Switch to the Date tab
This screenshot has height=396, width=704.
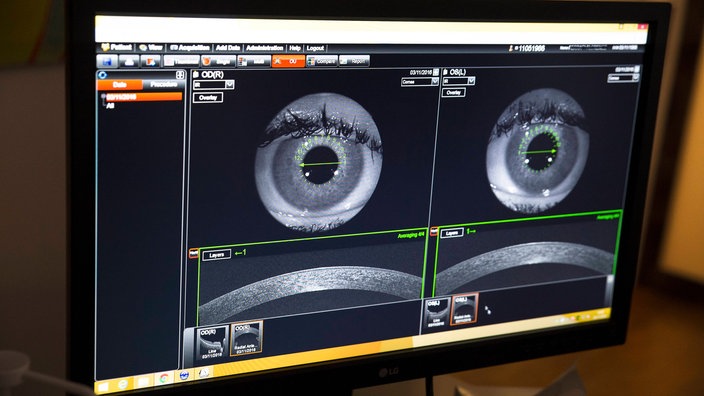[120, 84]
